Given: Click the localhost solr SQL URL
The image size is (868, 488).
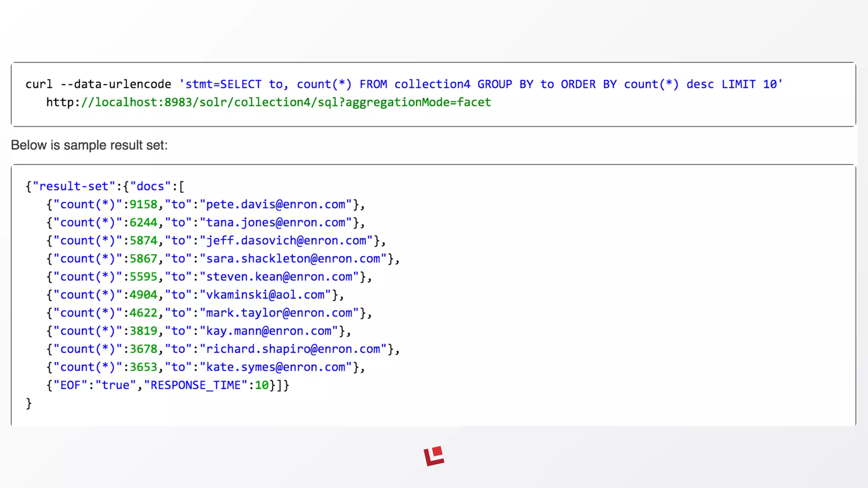Looking at the screenshot, I should (x=268, y=102).
